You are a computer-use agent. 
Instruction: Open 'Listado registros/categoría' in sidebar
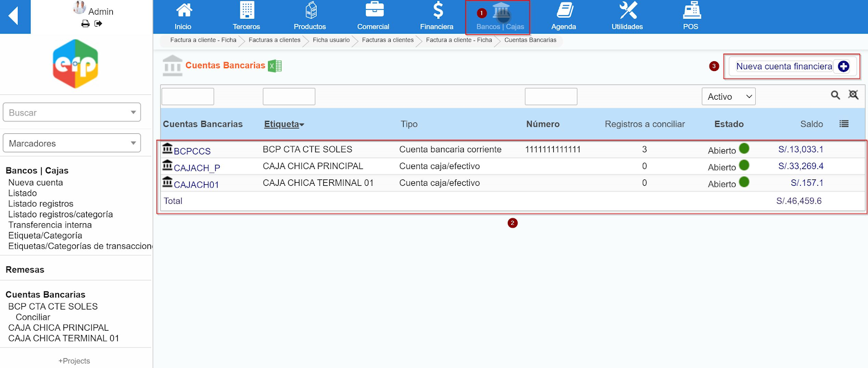point(61,214)
